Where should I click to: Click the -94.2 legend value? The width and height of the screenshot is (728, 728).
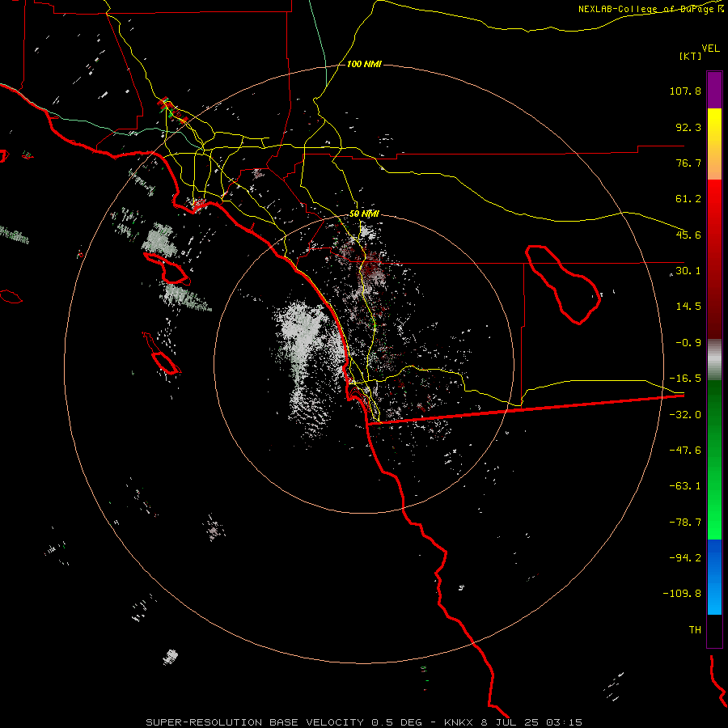685,557
